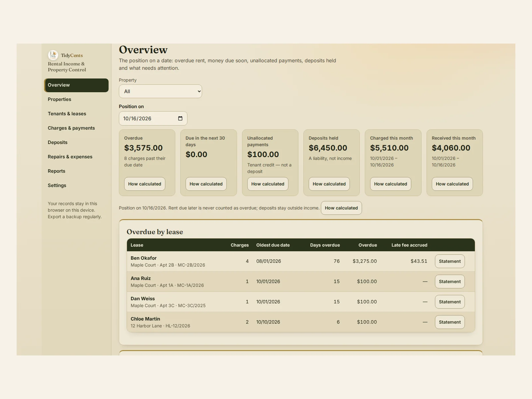Screen dimensions: 532x399
Task: Click Ben Okafor lease name
Action: tap(144, 258)
